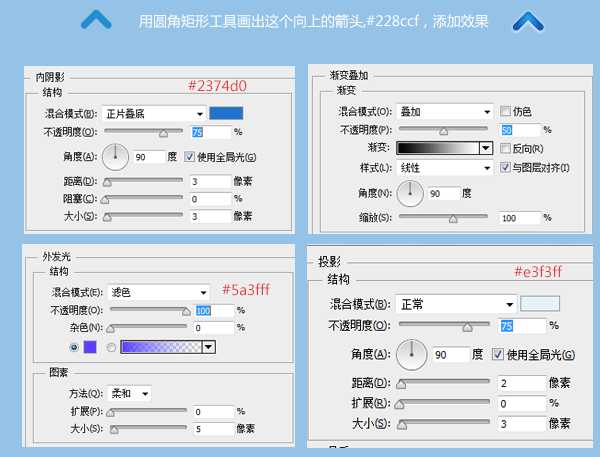Select outer glow opacity field showing 100
Viewport: 600px width, 457px height.
pyautogui.click(x=214, y=310)
